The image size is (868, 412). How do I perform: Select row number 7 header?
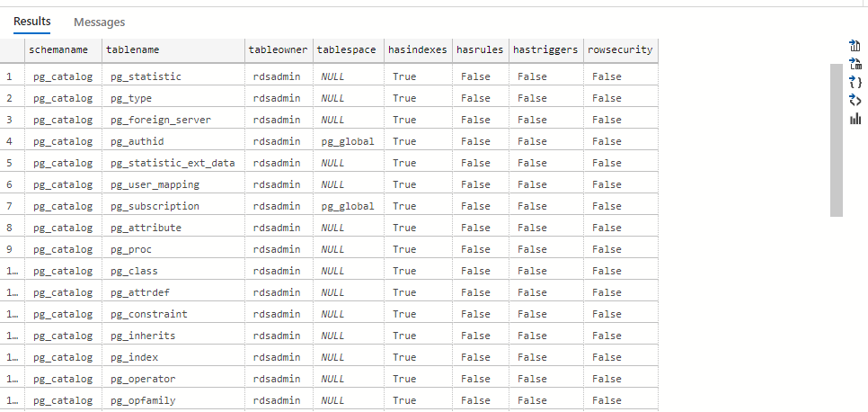click(x=10, y=206)
